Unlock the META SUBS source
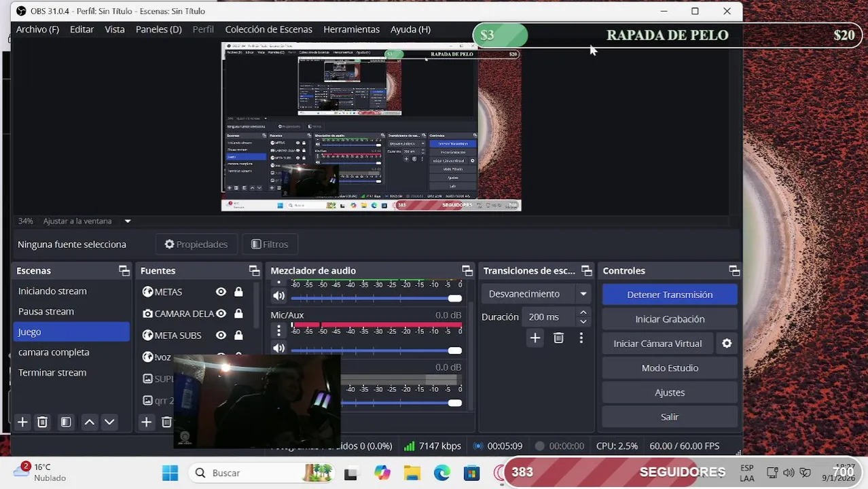 click(x=238, y=335)
